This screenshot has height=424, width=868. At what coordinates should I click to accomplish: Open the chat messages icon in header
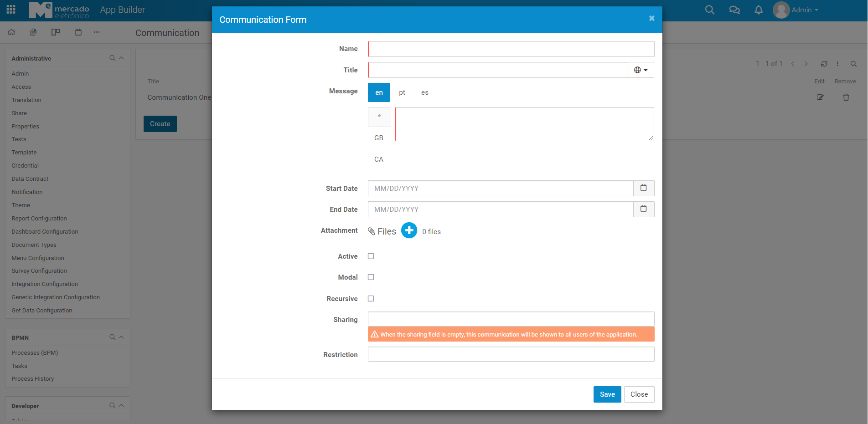[734, 10]
